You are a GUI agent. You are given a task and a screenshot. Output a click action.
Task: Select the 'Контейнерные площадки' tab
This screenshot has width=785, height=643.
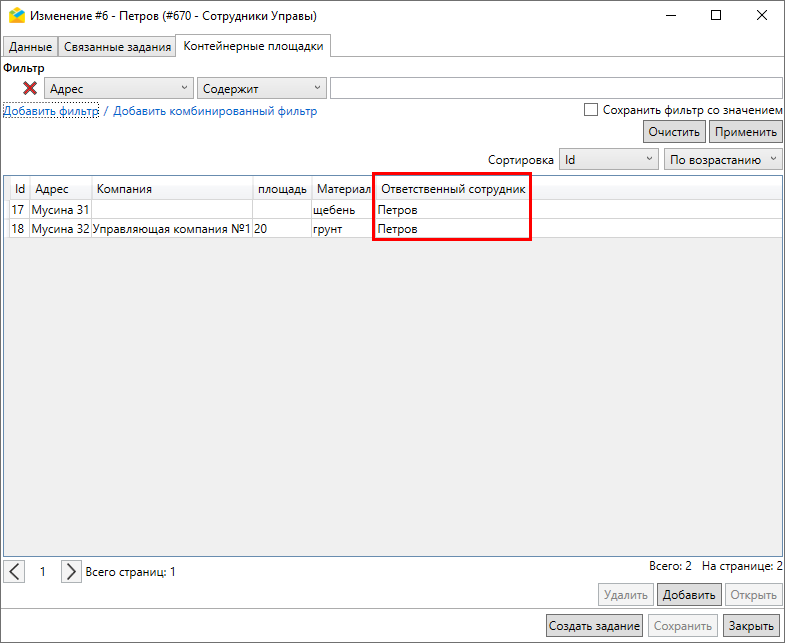[x=253, y=46]
